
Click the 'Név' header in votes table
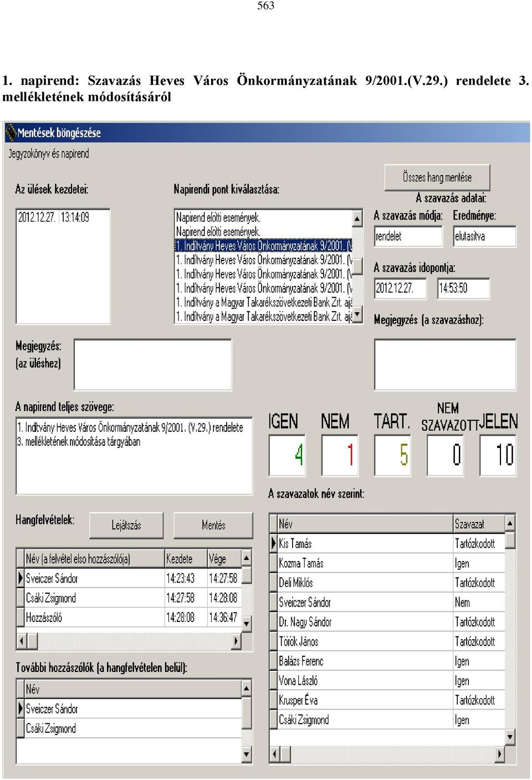click(x=365, y=524)
